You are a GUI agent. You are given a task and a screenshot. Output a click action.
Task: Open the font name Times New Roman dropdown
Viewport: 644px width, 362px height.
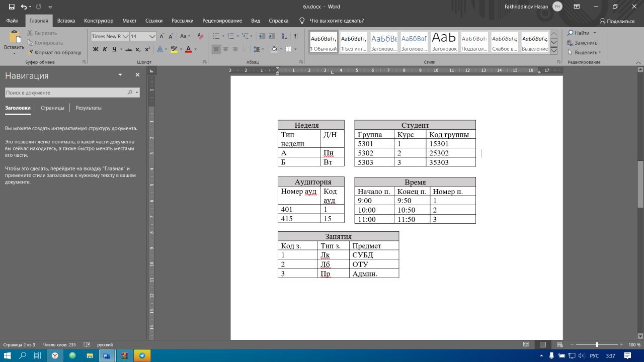click(x=125, y=36)
